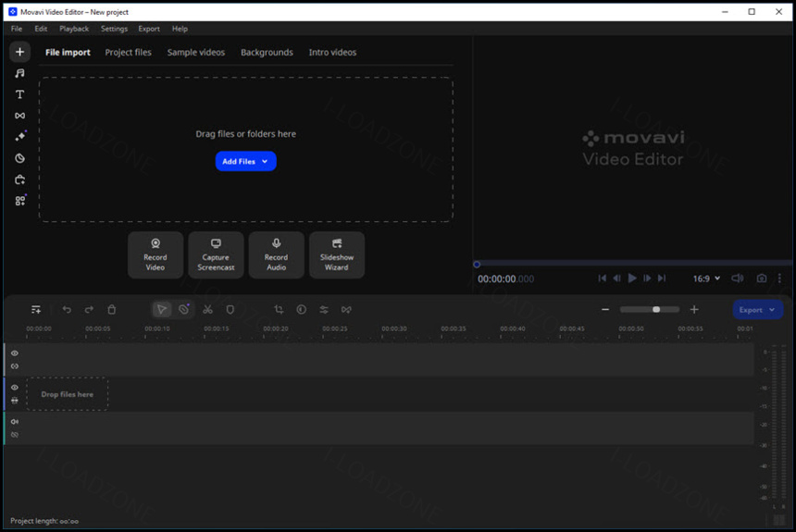
Task: Select the File import tab
Action: pyautogui.click(x=68, y=53)
